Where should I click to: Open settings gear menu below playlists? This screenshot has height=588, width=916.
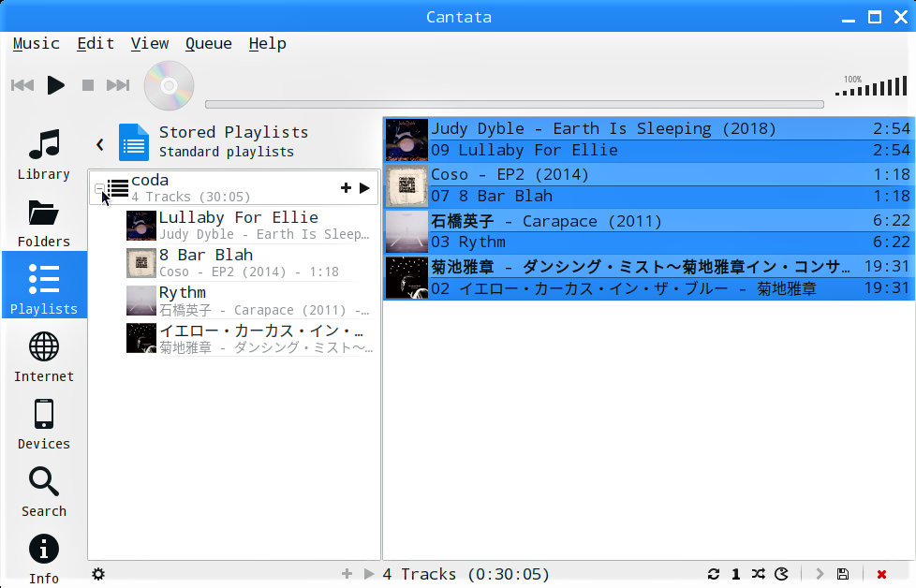[98, 574]
